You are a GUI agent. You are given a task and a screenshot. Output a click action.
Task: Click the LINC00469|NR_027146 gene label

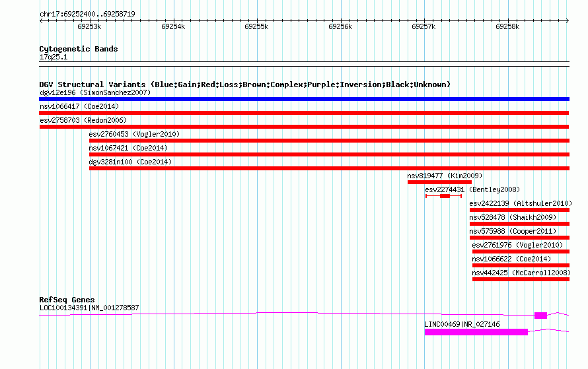pyautogui.click(x=462, y=324)
